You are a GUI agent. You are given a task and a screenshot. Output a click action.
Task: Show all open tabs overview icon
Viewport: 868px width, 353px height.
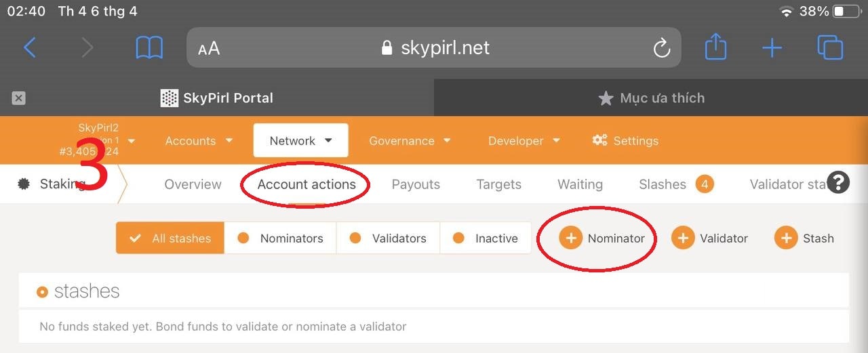(x=830, y=48)
